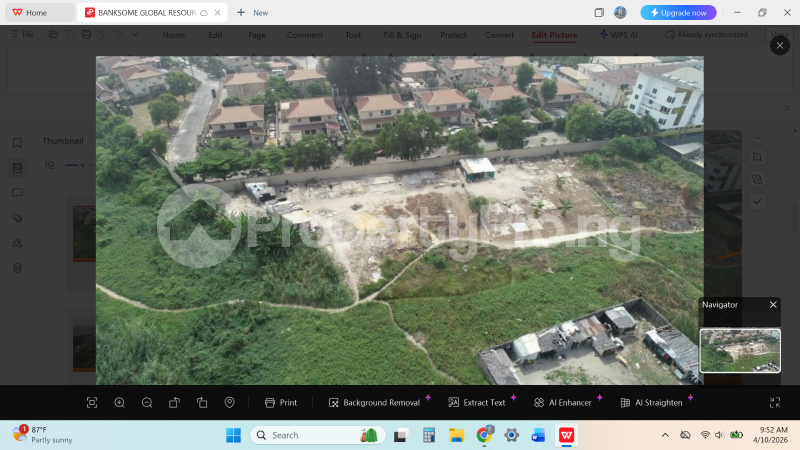The height and width of the screenshot is (450, 800).
Task: Open the bookmark panel icon
Action: click(17, 143)
